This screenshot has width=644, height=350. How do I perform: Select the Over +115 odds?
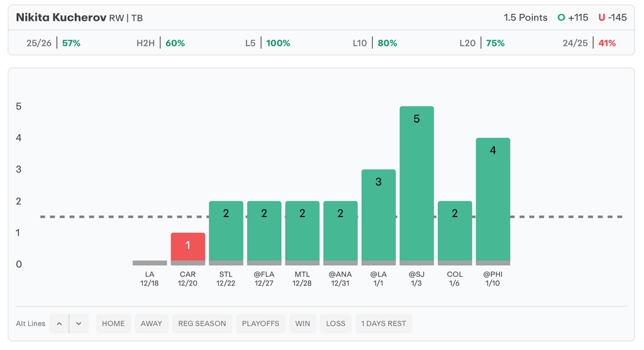573,18
